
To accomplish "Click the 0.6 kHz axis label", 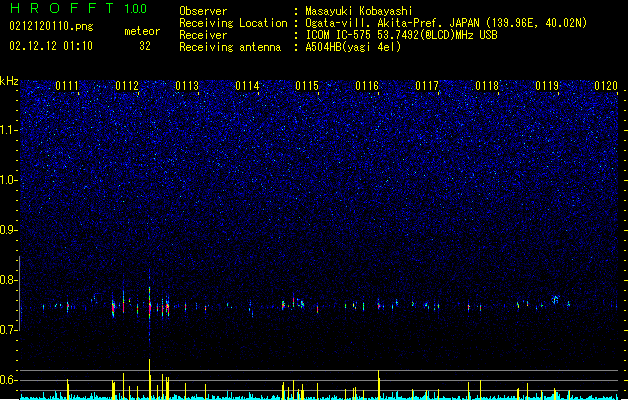I will point(8,380).
